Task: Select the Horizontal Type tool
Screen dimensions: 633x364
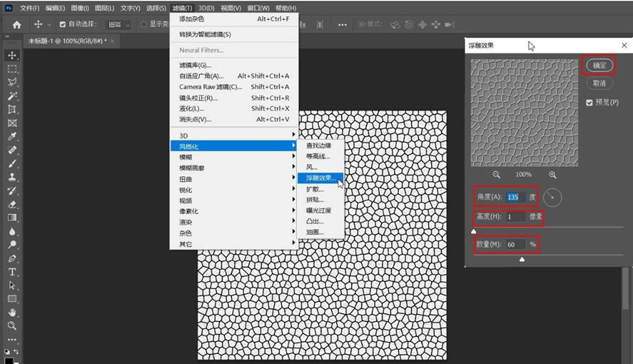Action: coord(12,272)
